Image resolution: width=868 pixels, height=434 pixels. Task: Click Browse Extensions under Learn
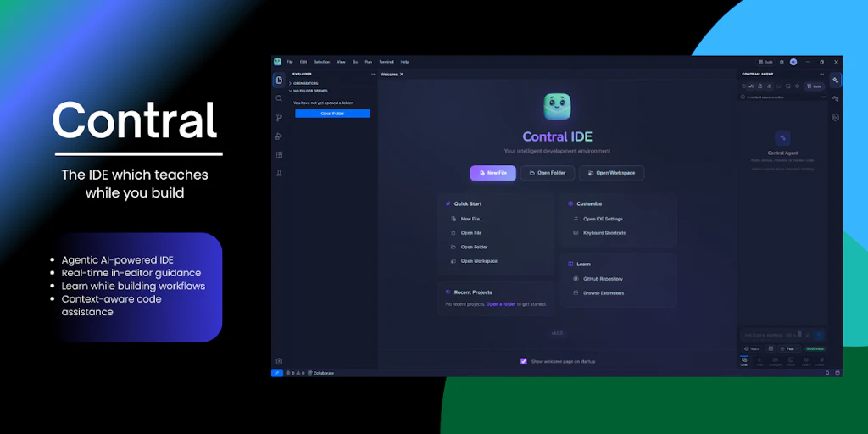(598, 292)
